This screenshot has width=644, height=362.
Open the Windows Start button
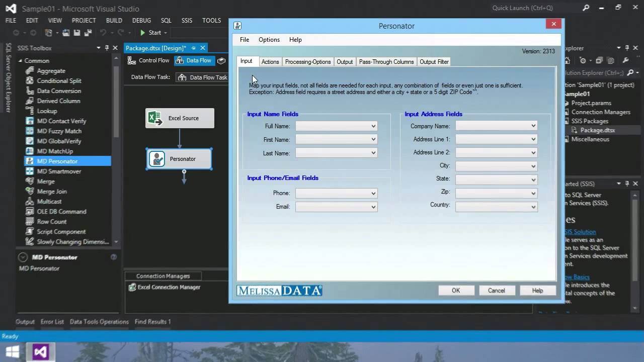(x=12, y=352)
